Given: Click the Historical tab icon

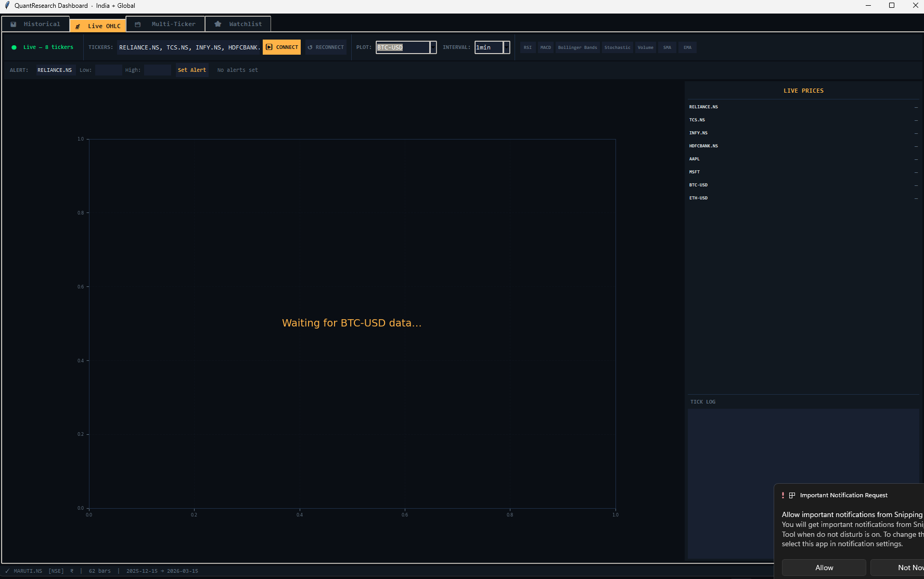Looking at the screenshot, I should 14,24.
